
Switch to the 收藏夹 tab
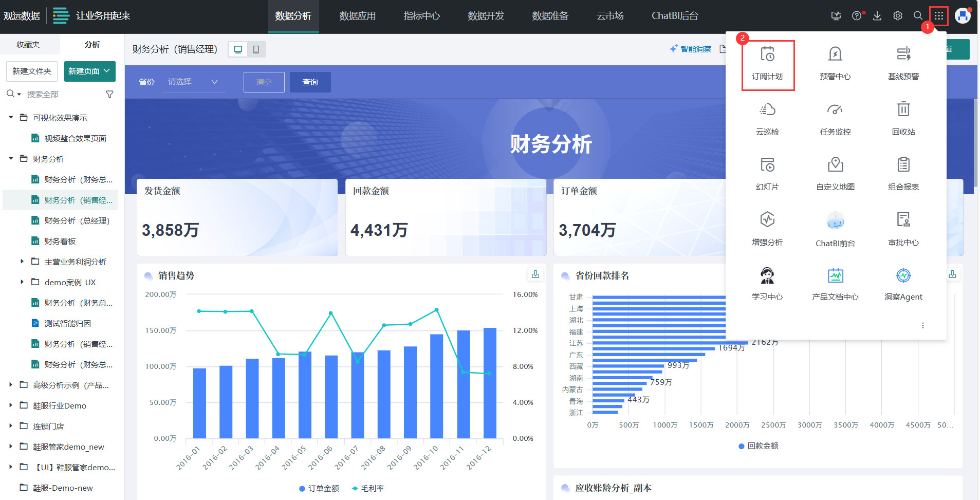(29, 44)
